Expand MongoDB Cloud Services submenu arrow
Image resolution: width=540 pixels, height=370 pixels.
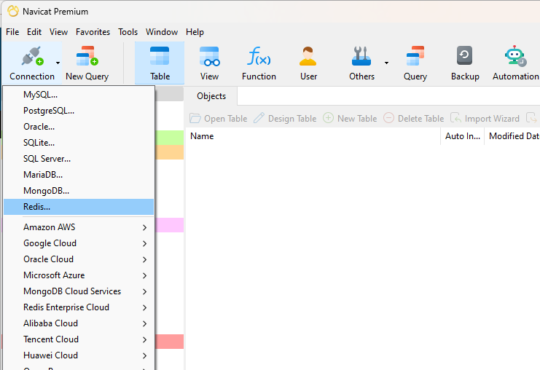click(145, 291)
